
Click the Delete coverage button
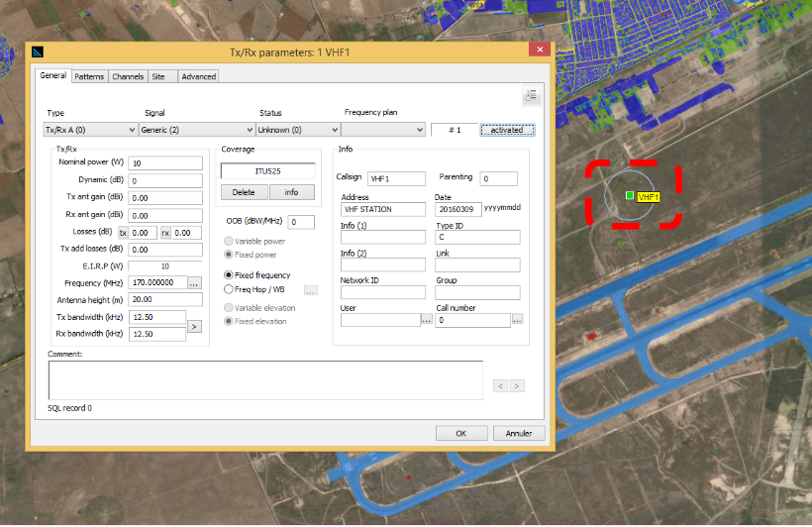click(x=244, y=192)
